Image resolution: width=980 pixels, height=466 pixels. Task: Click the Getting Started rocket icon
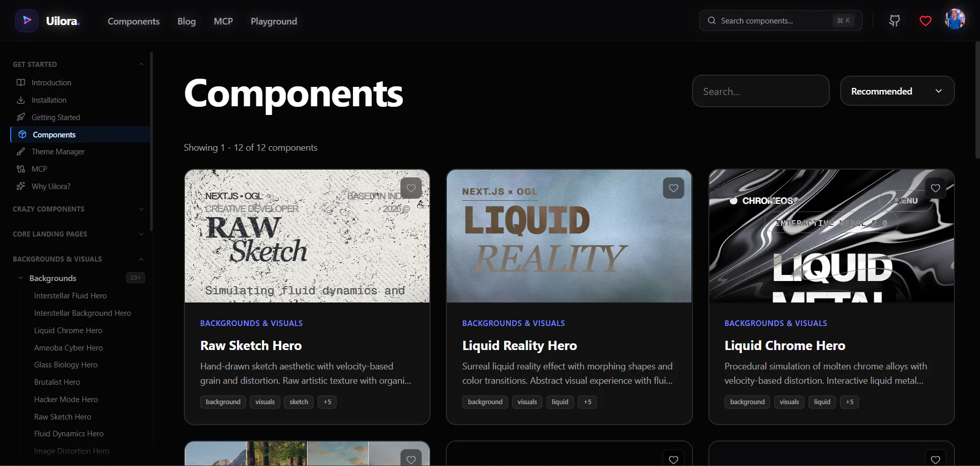[21, 117]
